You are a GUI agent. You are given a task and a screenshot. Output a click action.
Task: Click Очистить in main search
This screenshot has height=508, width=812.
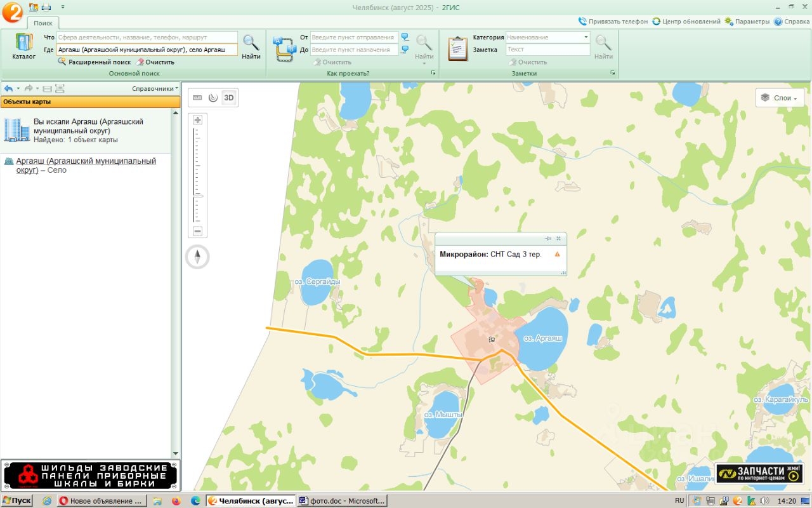click(x=155, y=62)
